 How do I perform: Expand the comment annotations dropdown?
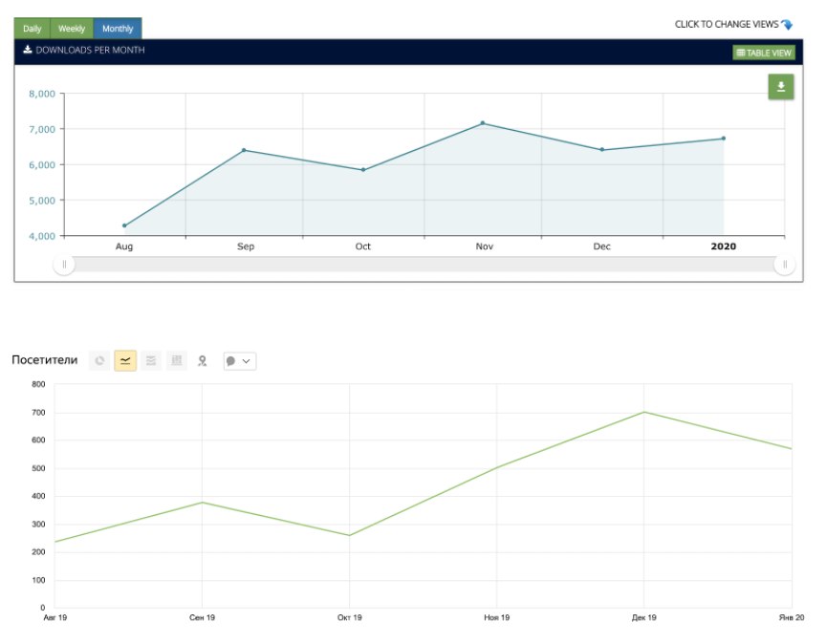click(x=239, y=360)
